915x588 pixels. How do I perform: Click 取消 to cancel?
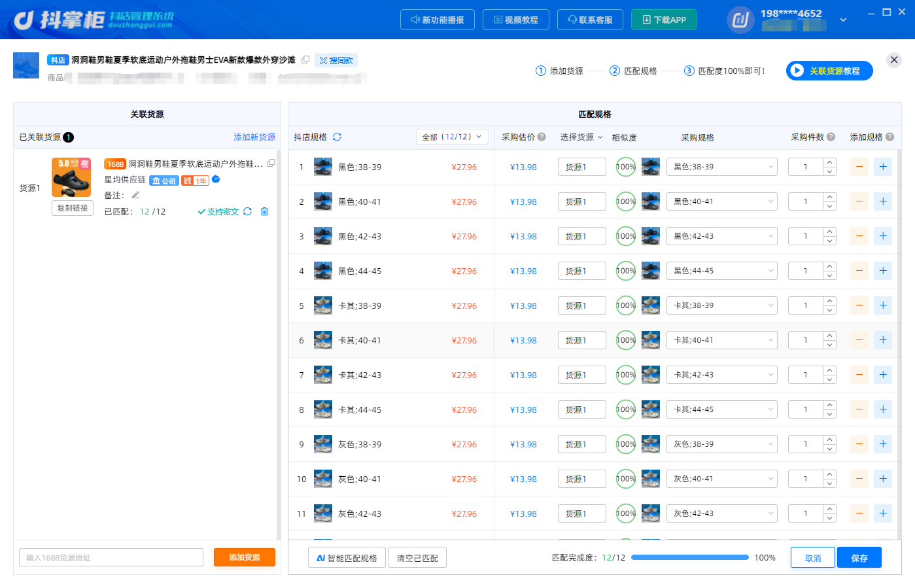pyautogui.click(x=813, y=558)
